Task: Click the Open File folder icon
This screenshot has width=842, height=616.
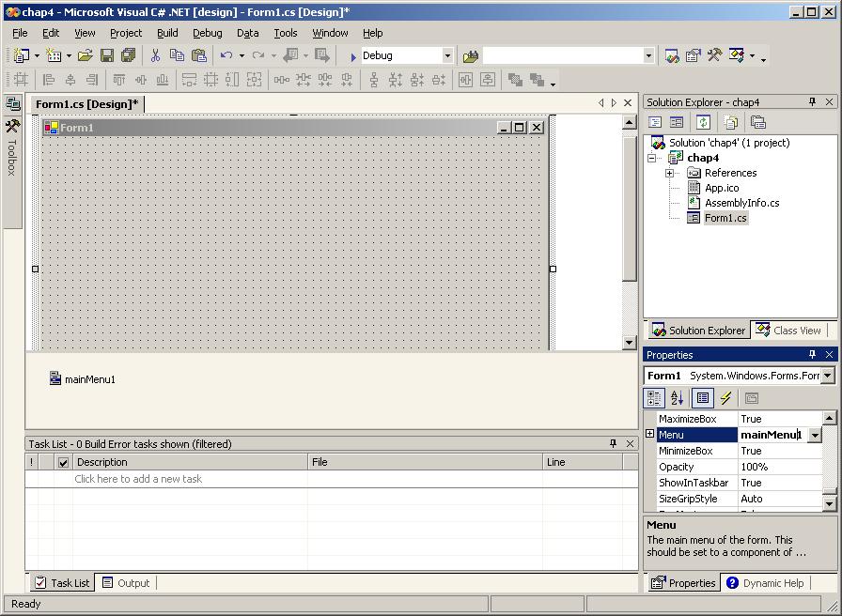Action: pos(85,55)
